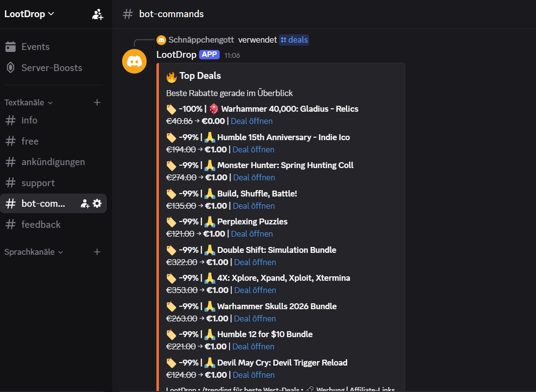Click the hash icon of the ankündigungen channel

tap(11, 162)
